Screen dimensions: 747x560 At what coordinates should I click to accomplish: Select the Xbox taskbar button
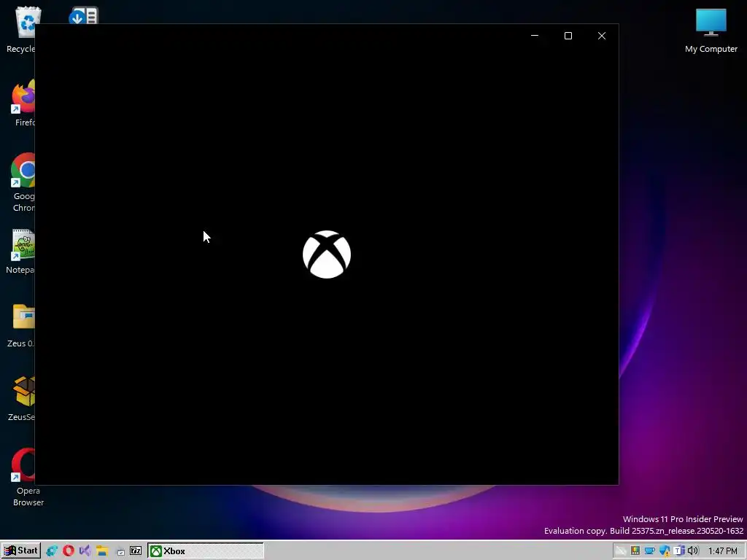point(205,551)
